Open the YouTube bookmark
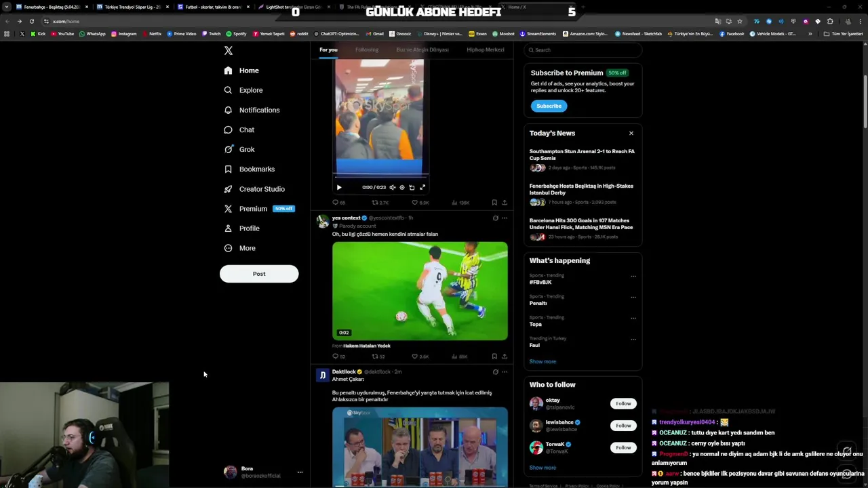This screenshot has height=488, width=868. click(62, 34)
